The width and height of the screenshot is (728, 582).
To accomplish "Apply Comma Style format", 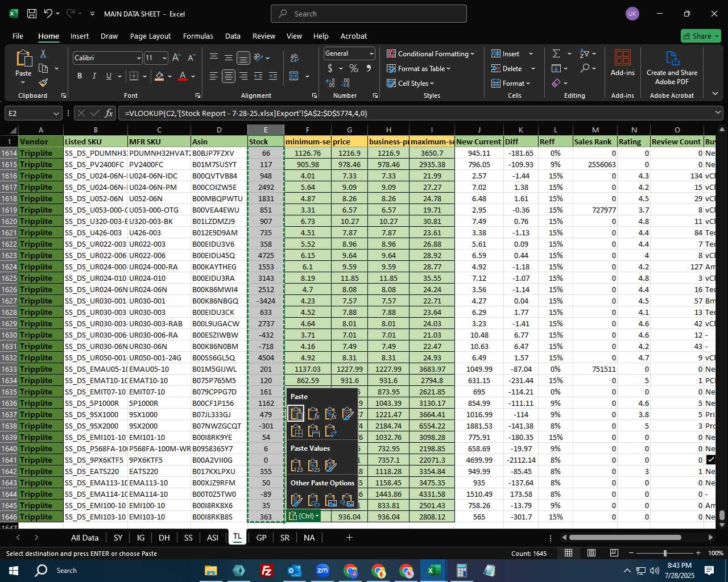I will tap(369, 68).
